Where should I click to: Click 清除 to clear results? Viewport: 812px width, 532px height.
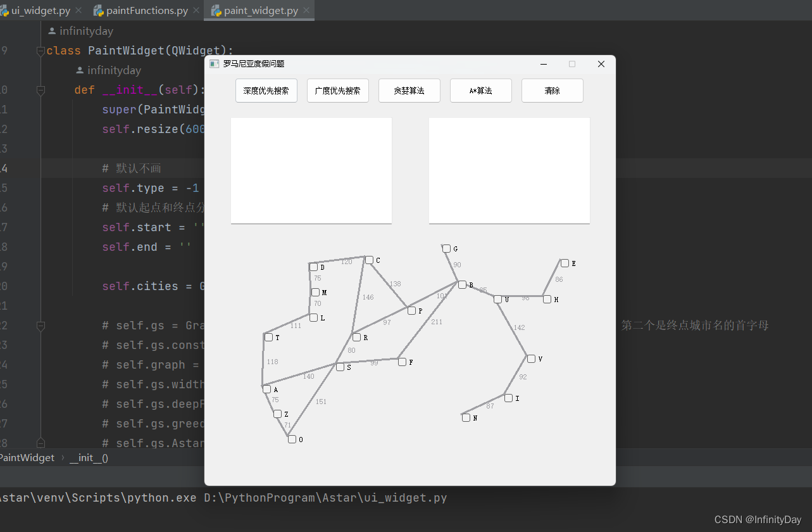(x=553, y=91)
